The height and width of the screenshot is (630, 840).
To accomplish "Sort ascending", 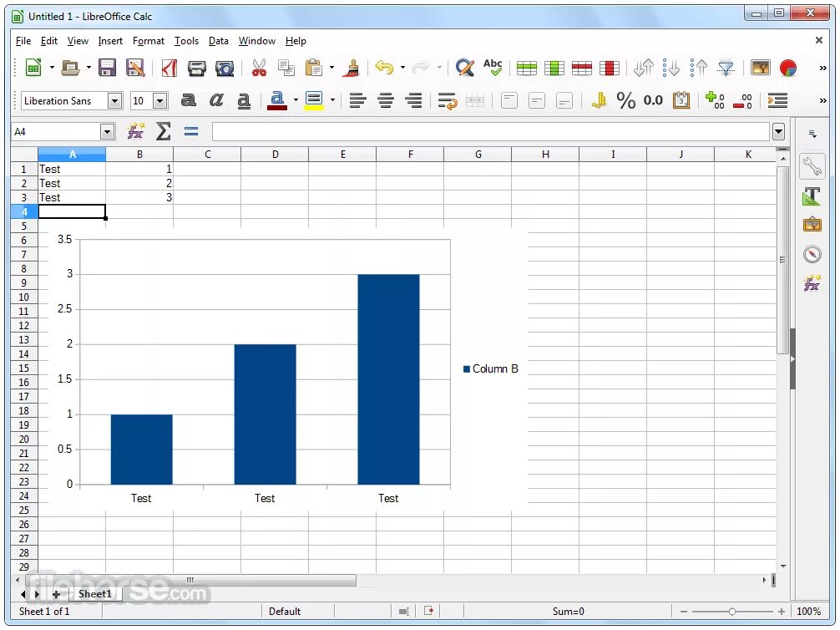I will coord(670,68).
